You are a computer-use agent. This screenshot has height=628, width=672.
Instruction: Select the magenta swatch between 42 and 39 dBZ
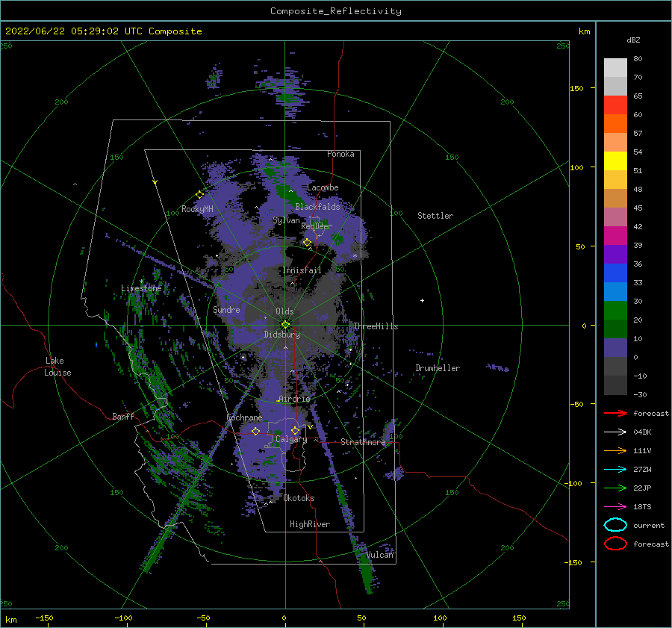point(615,235)
